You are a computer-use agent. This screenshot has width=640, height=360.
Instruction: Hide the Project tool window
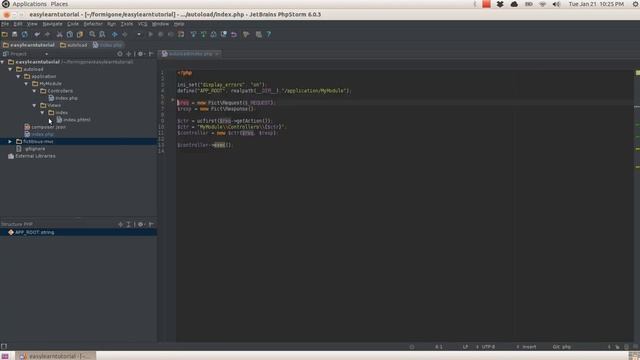[151, 54]
